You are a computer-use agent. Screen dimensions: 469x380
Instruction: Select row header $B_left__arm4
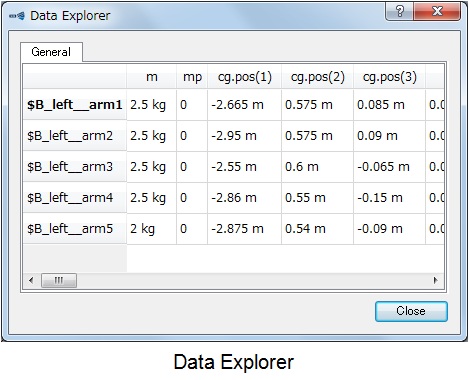[x=75, y=198]
